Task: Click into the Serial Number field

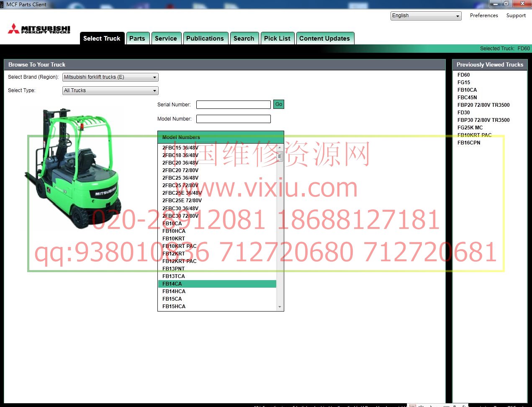Action: (x=233, y=105)
